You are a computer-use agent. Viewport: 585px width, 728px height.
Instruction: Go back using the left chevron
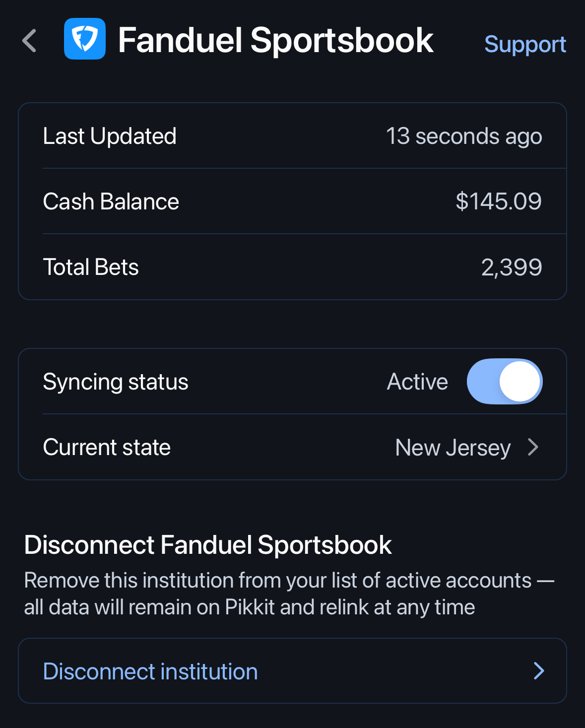tap(30, 41)
